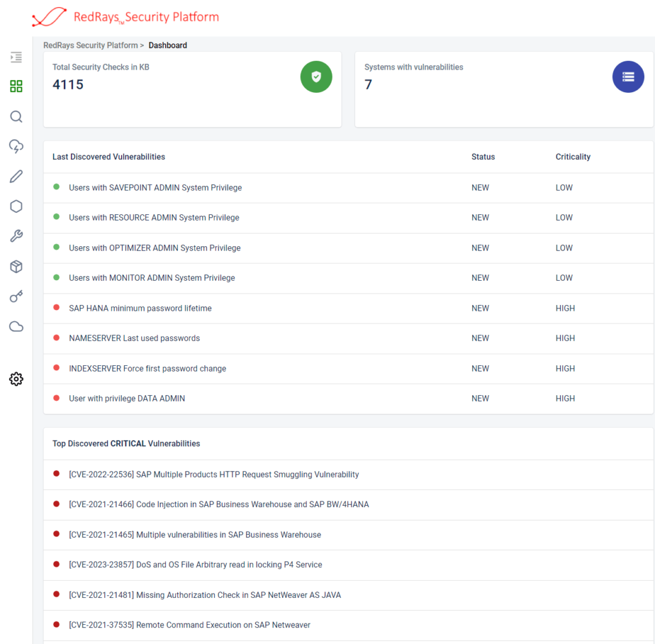Click the Criticality column header

tap(573, 157)
